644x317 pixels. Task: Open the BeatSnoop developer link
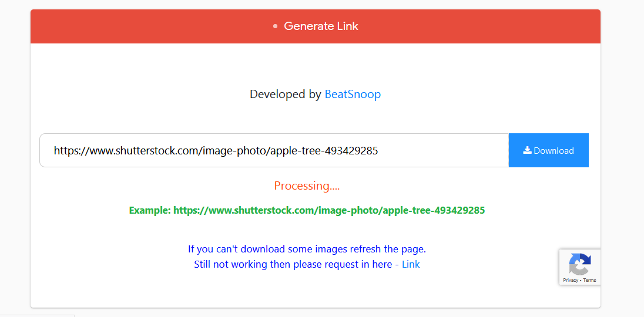(353, 95)
